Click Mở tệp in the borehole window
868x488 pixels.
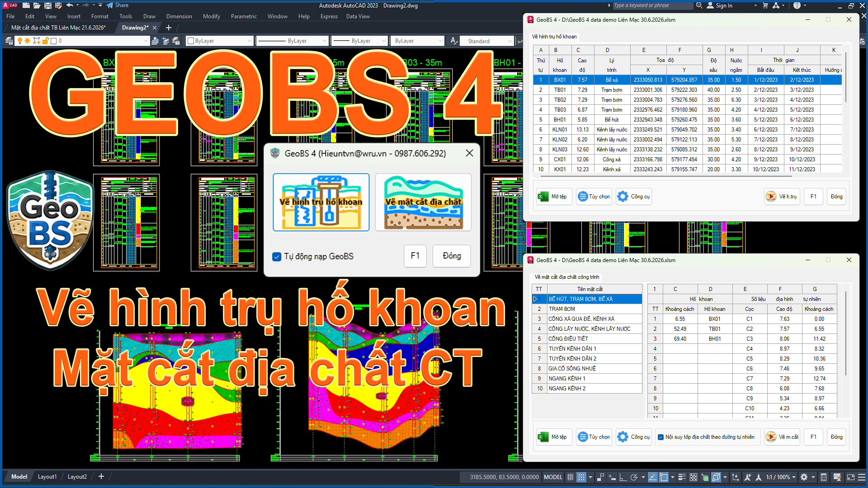click(554, 197)
